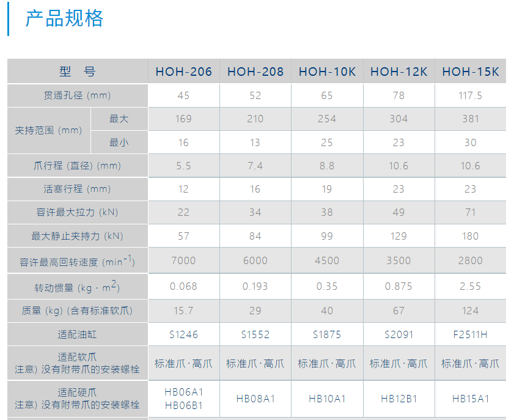Viewport: 514px width, 420px height.
Task: Click the 型号 header cell
Action: pos(78,72)
